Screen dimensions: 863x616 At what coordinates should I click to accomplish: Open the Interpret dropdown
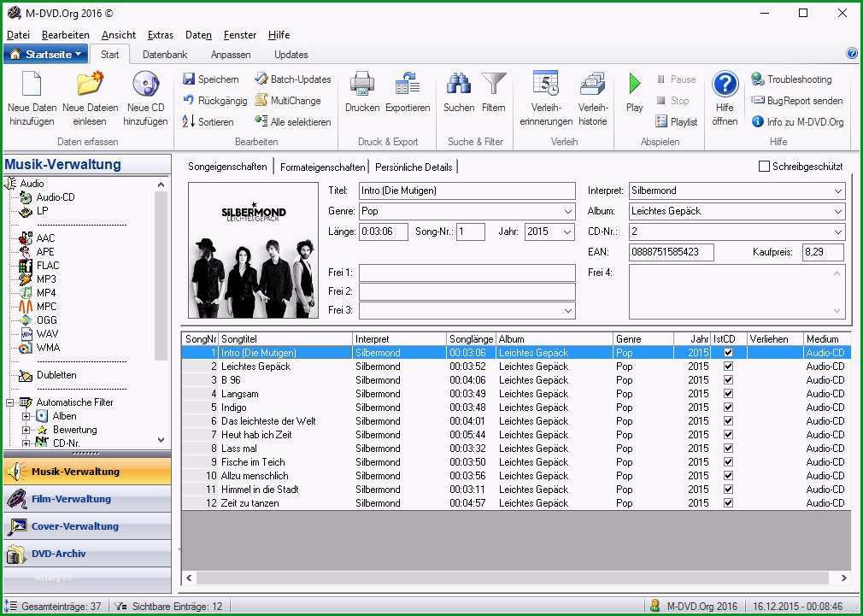tap(837, 191)
